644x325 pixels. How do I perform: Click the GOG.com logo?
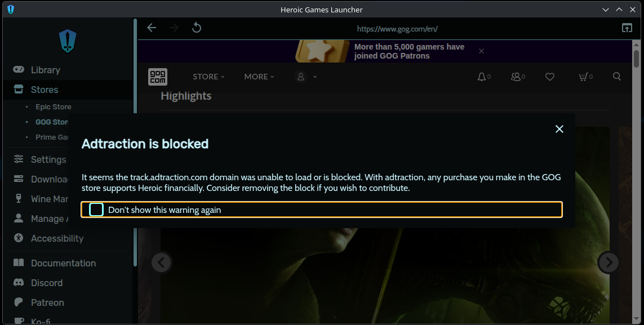coord(158,77)
